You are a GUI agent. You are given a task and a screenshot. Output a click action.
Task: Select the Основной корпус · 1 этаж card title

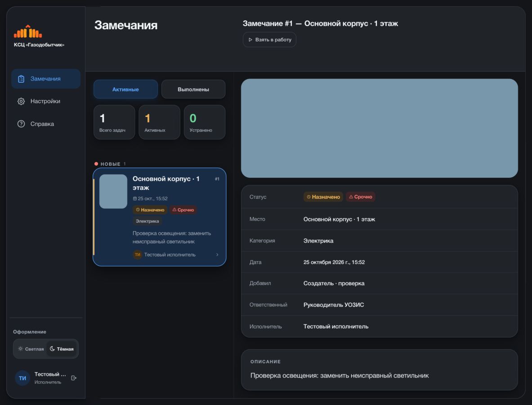point(166,183)
